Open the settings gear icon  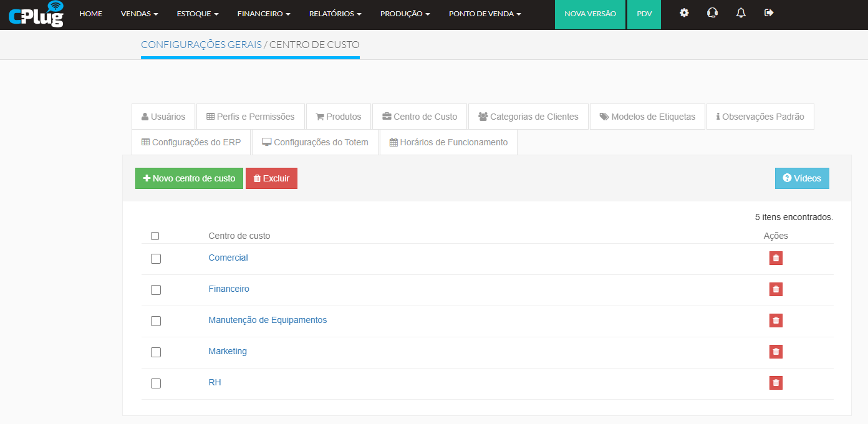pyautogui.click(x=684, y=13)
